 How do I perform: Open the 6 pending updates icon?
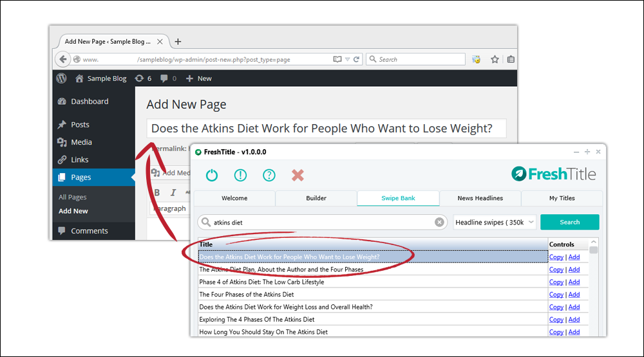[x=144, y=78]
